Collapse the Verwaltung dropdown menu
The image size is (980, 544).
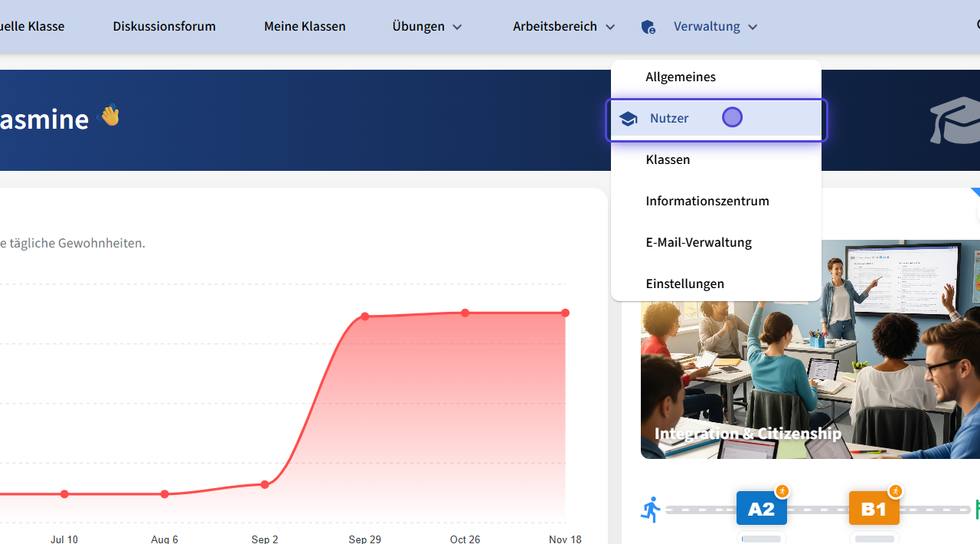(715, 27)
